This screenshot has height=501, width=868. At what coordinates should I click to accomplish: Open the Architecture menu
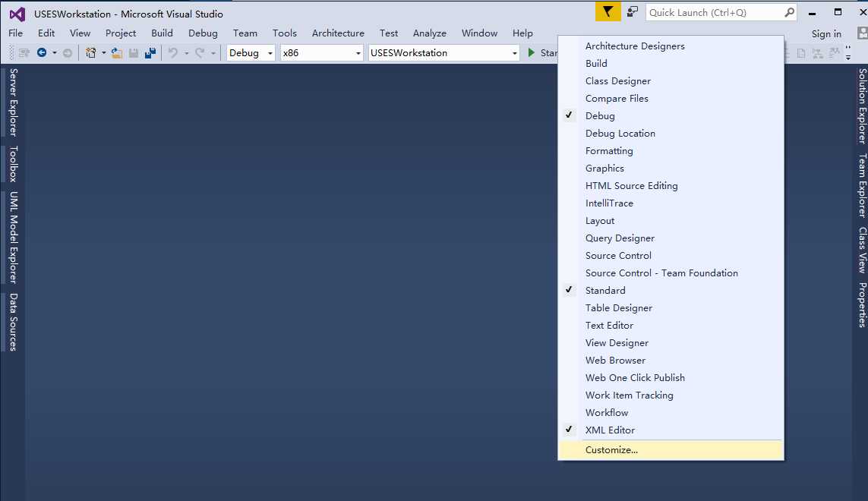[338, 33]
